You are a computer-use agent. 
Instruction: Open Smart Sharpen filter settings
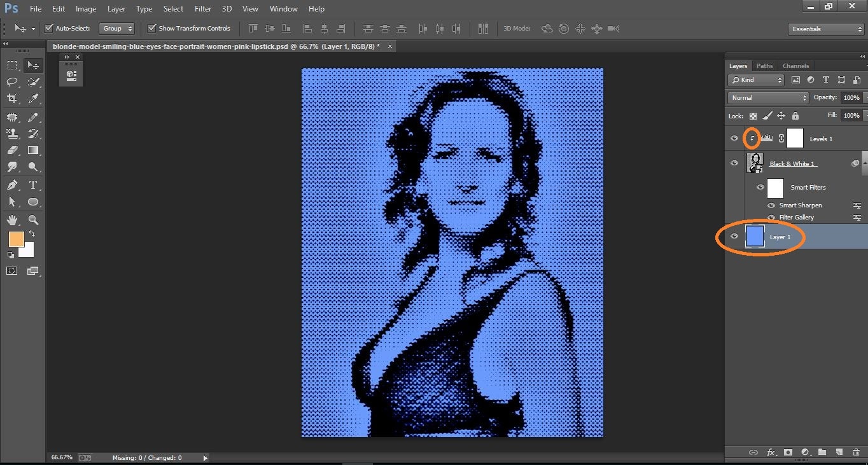click(857, 205)
